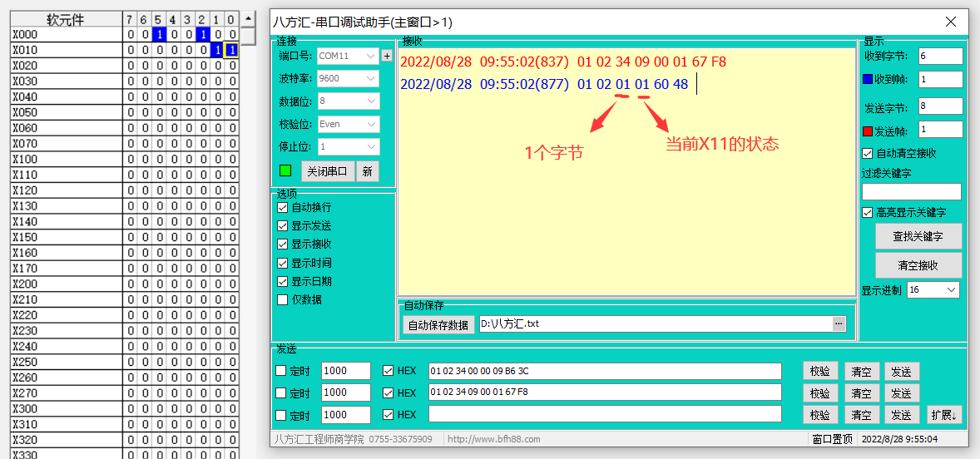This screenshot has height=459, width=980.
Task: Click the scroll up arrow in the device table
Action: 248,19
